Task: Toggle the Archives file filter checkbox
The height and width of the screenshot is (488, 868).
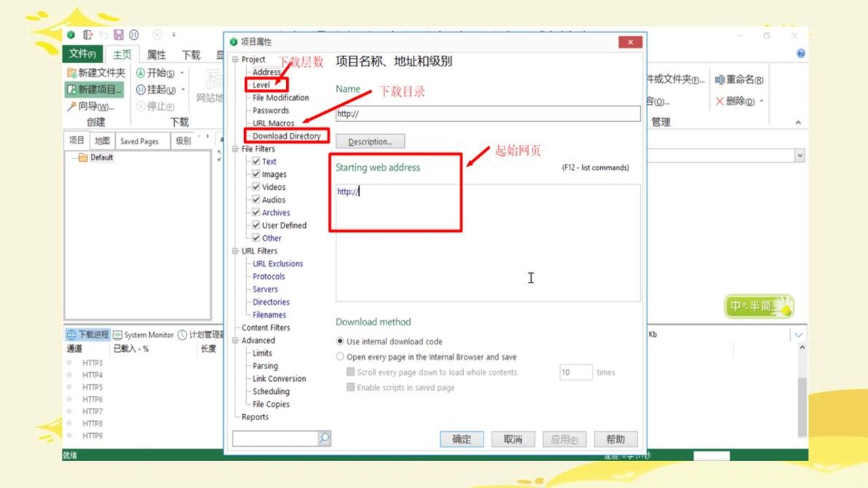Action: [x=256, y=212]
